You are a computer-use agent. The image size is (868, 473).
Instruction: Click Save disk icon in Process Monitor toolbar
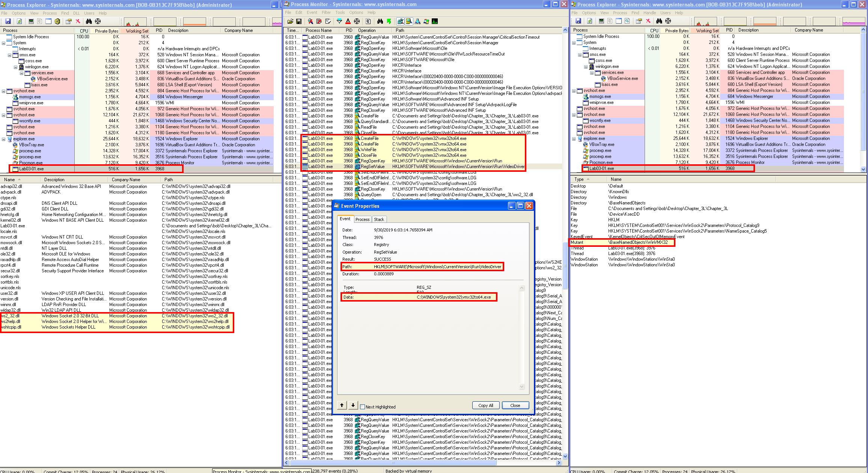tap(299, 21)
